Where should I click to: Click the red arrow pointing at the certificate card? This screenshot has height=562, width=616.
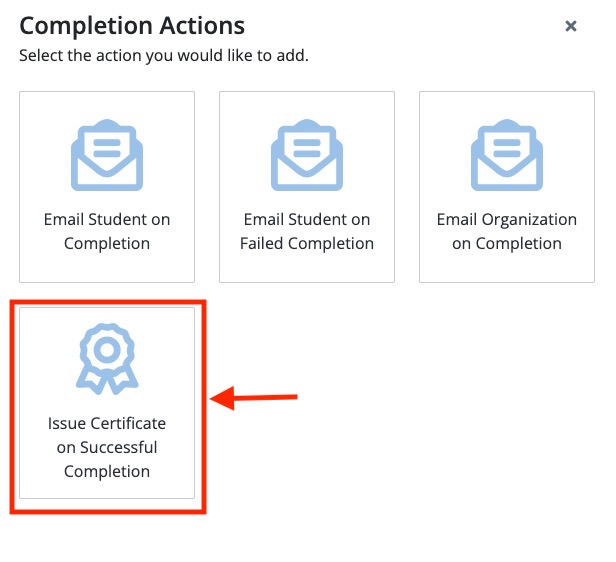coord(255,399)
